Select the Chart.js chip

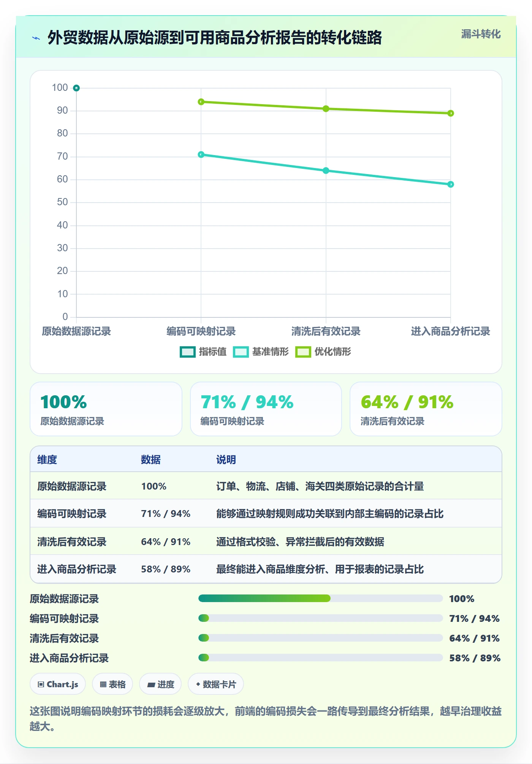click(58, 684)
